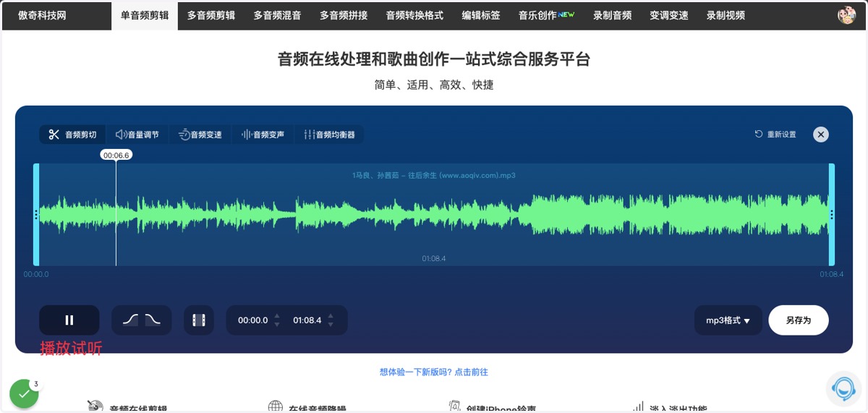This screenshot has width=868, height=413.
Task: Click the end time 01:08.4 field
Action: pyautogui.click(x=307, y=320)
